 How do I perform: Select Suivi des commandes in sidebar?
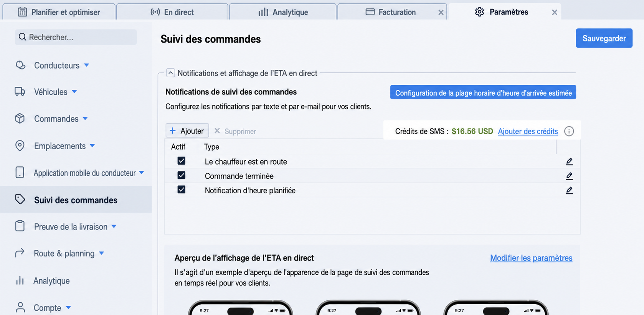(x=76, y=200)
